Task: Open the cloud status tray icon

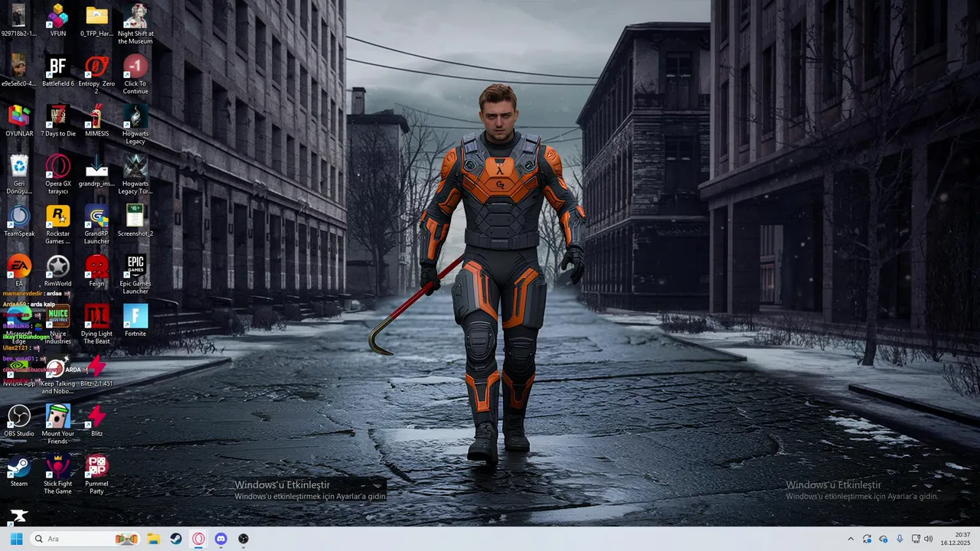Action: 883,539
